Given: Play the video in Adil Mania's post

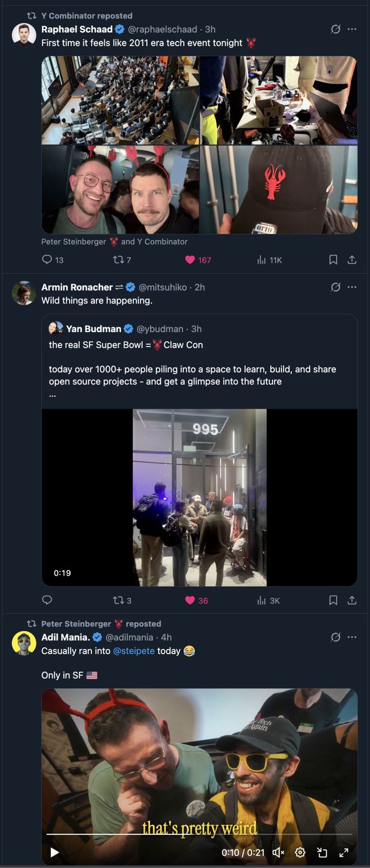Looking at the screenshot, I should point(53,852).
